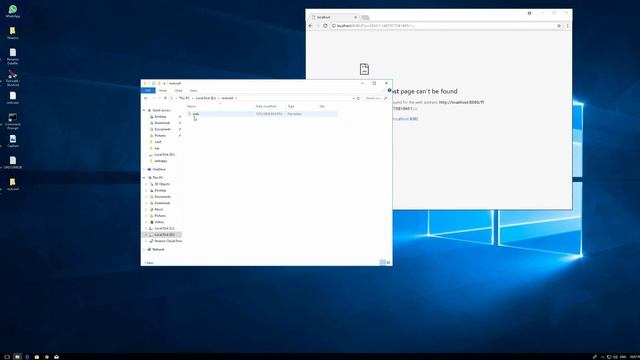Expand Documents under This PC
The height and width of the screenshot is (360, 640).
pos(147,197)
